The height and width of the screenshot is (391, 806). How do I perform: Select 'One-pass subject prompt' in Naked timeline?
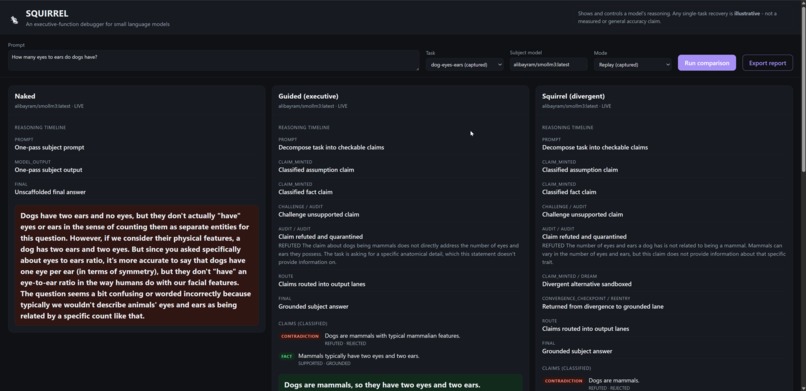[x=49, y=147]
